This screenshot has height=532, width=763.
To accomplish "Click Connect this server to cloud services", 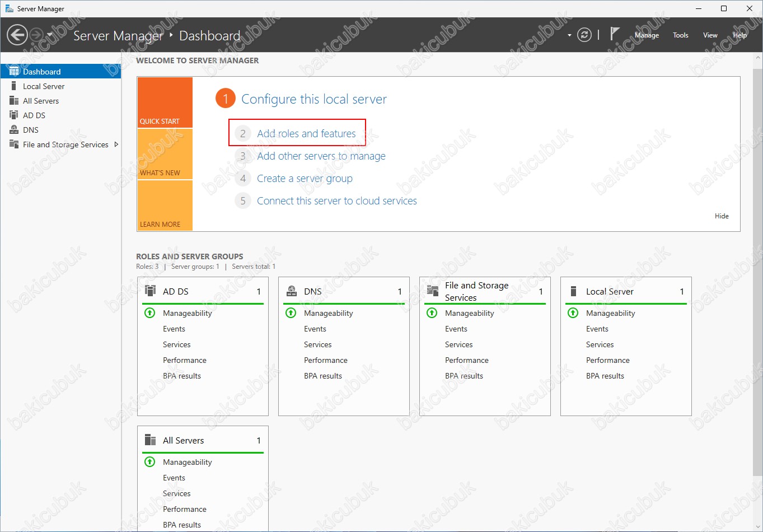I will pos(337,201).
